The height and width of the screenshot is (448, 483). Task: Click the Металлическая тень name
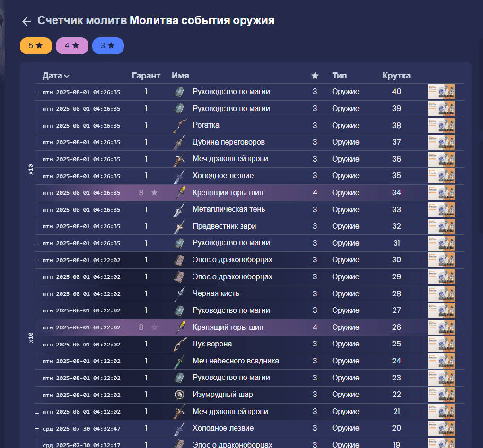pyautogui.click(x=228, y=209)
